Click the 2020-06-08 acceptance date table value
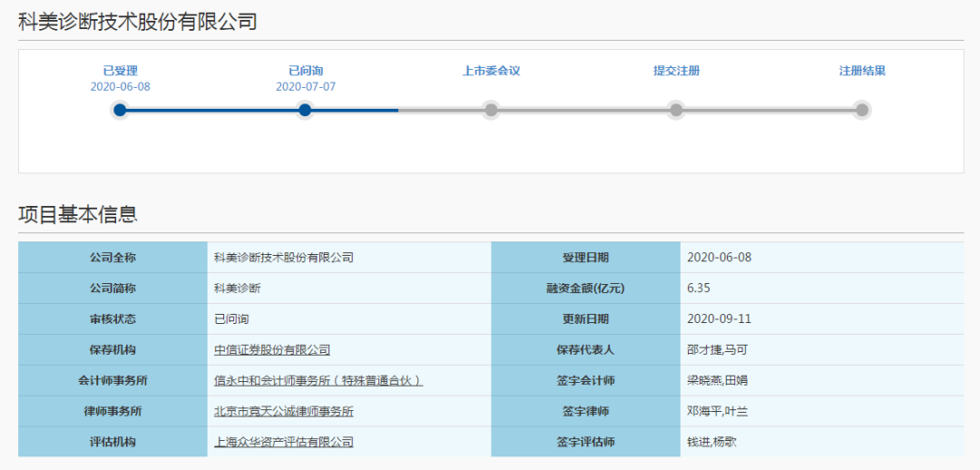The height and width of the screenshot is (470, 980). click(718, 258)
